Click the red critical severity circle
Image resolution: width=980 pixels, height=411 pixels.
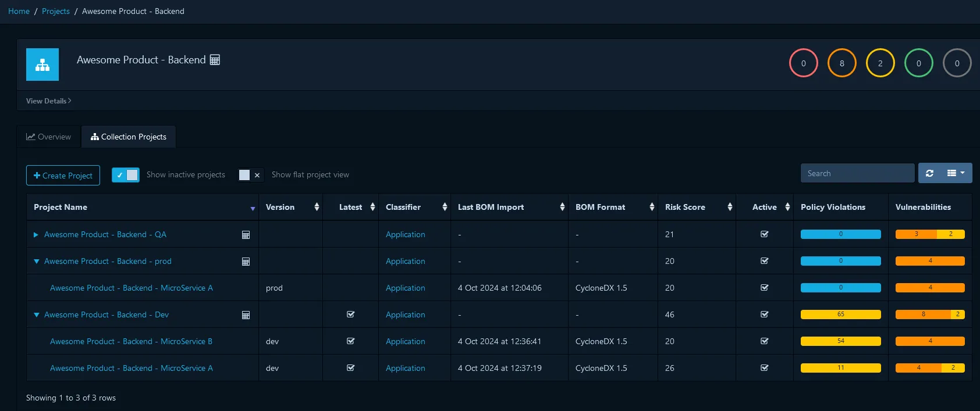click(x=804, y=63)
